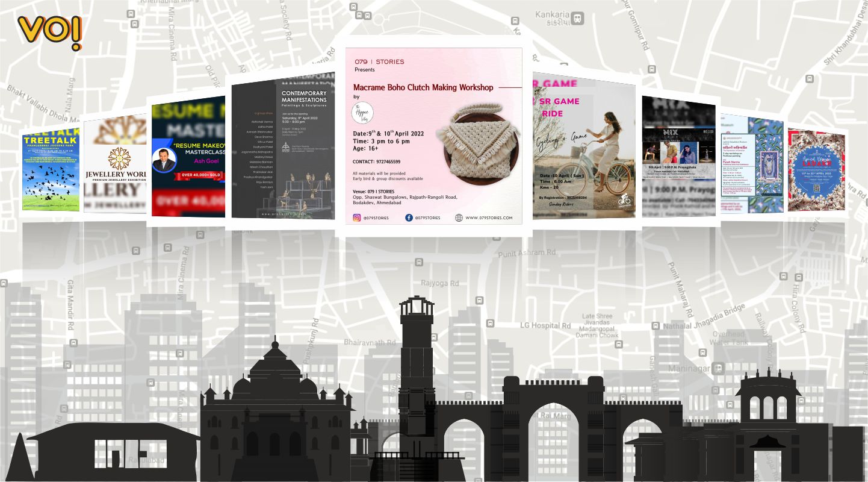
Task: Open the www.079stories.com link
Action: pyautogui.click(x=488, y=218)
